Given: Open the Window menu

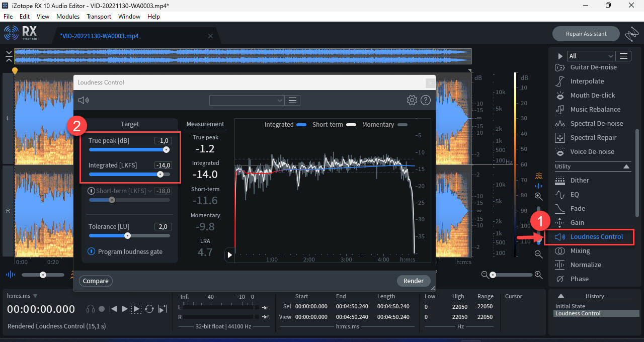Looking at the screenshot, I should tap(129, 16).
